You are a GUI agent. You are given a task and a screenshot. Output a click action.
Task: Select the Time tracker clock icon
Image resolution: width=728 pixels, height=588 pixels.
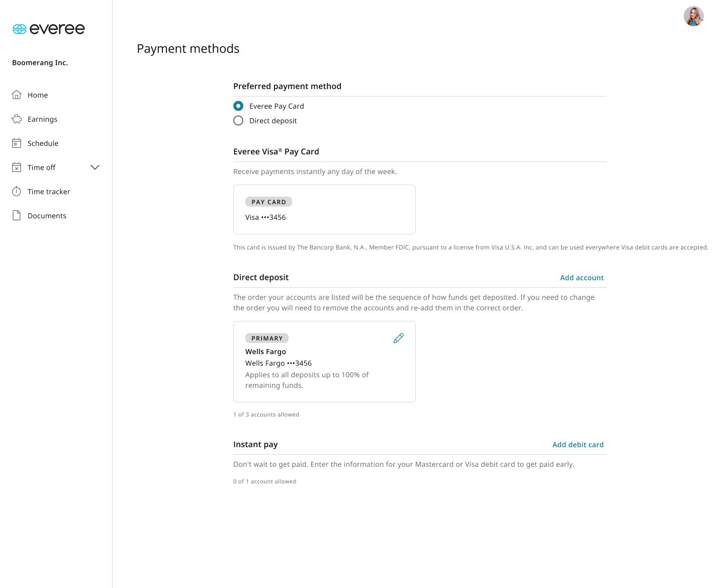(x=17, y=191)
